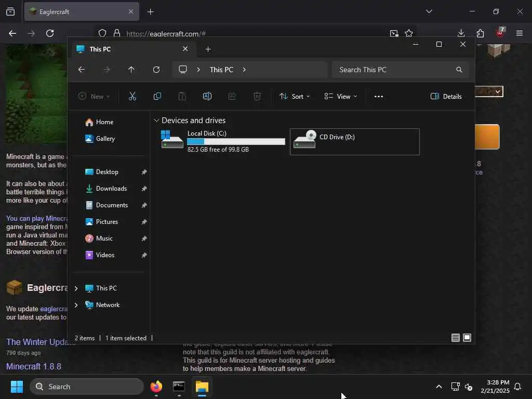Refresh the This PC view
Screen dimensions: 532x399
[x=156, y=70]
